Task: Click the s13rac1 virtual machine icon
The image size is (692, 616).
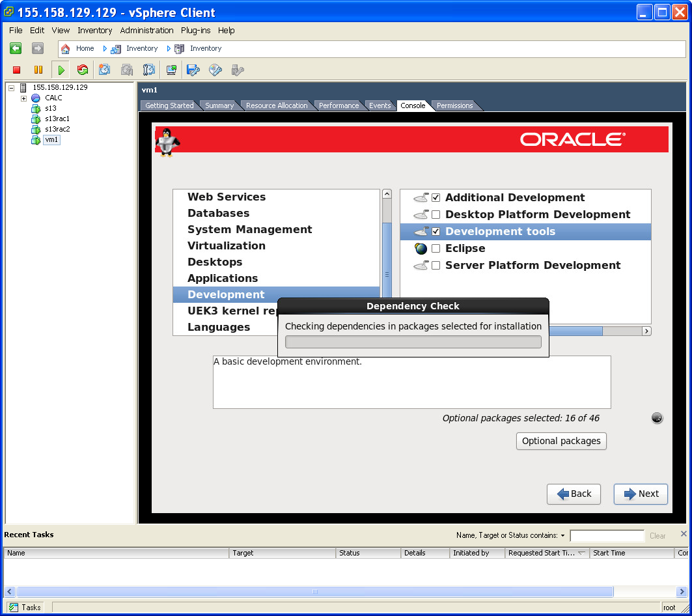Action: pyautogui.click(x=36, y=119)
